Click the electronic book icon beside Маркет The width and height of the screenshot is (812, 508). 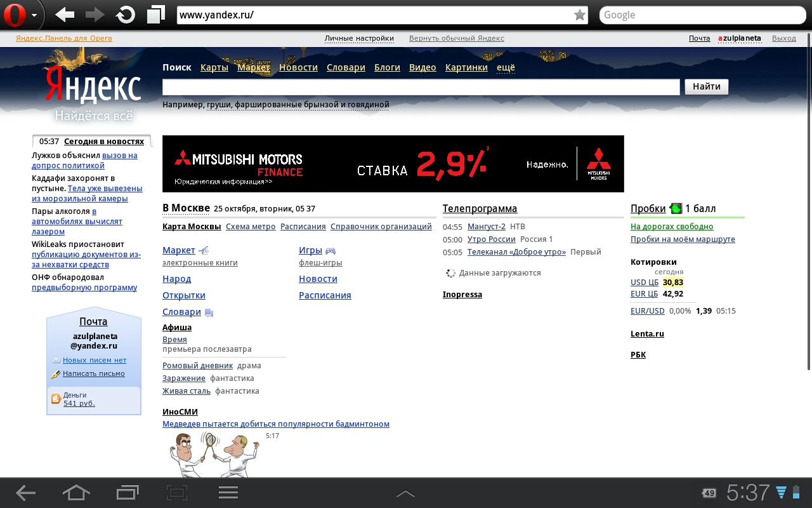tap(204, 251)
